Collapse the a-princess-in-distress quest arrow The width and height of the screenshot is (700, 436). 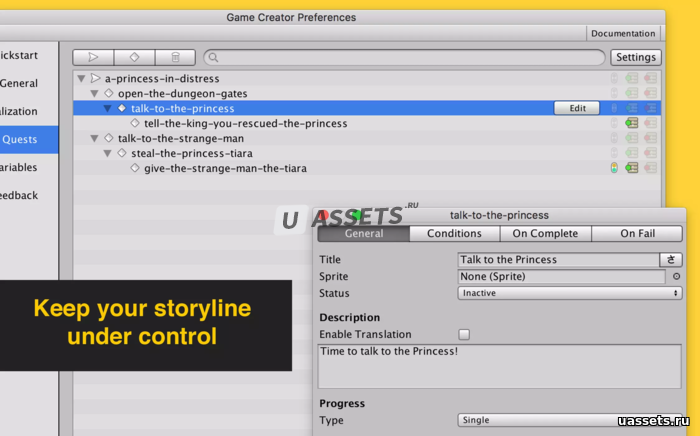(81, 79)
